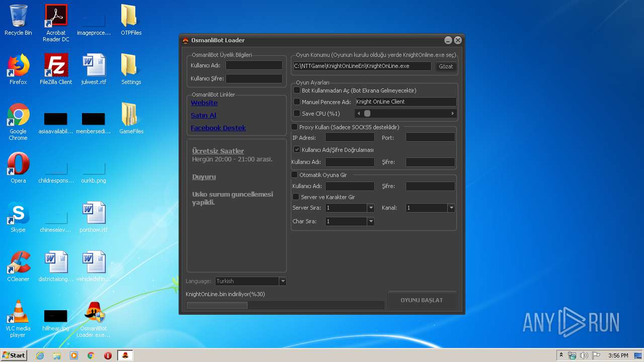Open the GameFiles folder
Screen dimensions: 644x362
pyautogui.click(x=131, y=119)
